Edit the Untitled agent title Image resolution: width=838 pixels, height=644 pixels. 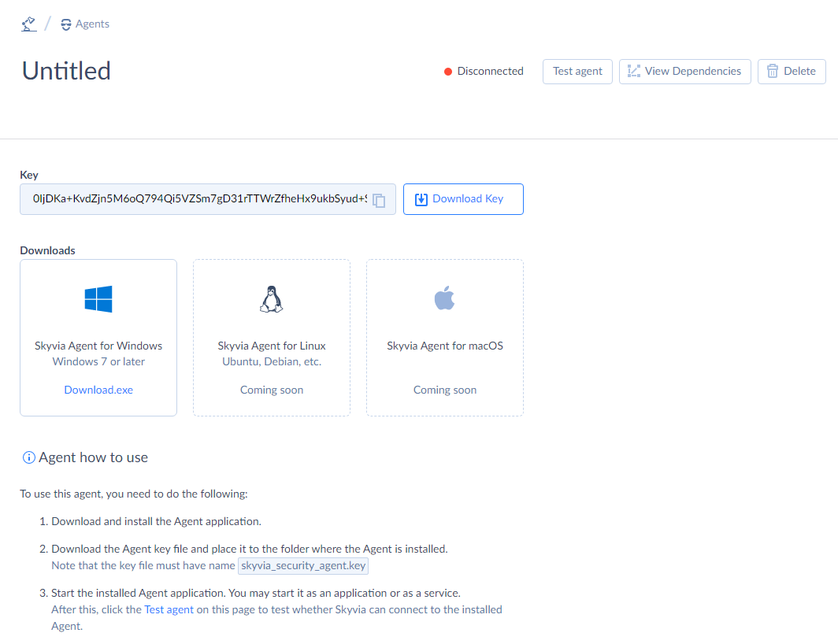click(x=66, y=71)
